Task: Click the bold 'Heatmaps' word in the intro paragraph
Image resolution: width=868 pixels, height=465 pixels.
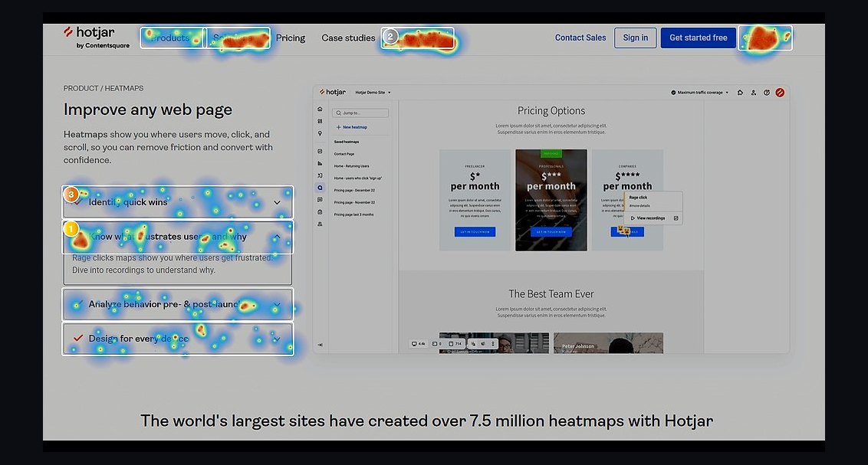Action: coord(85,134)
